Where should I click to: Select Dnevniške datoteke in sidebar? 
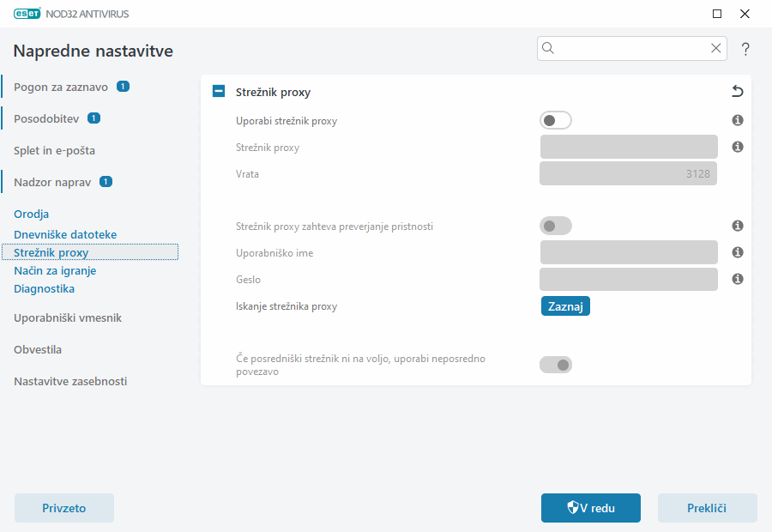63,233
